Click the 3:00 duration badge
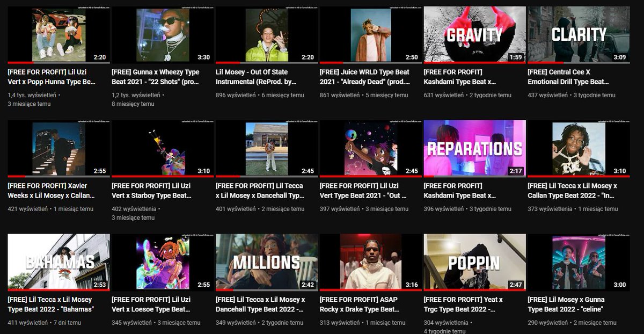Screen dimensions: 644x334 tap(619, 285)
